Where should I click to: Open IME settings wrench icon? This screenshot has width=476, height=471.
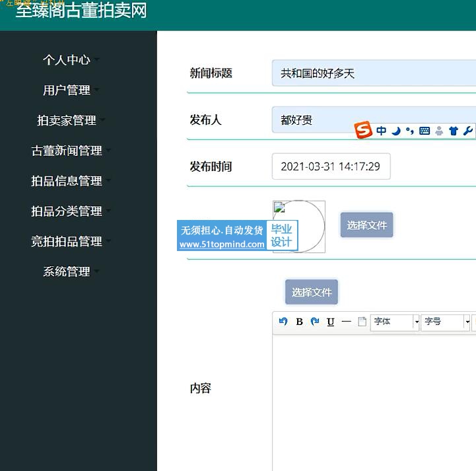[468, 131]
